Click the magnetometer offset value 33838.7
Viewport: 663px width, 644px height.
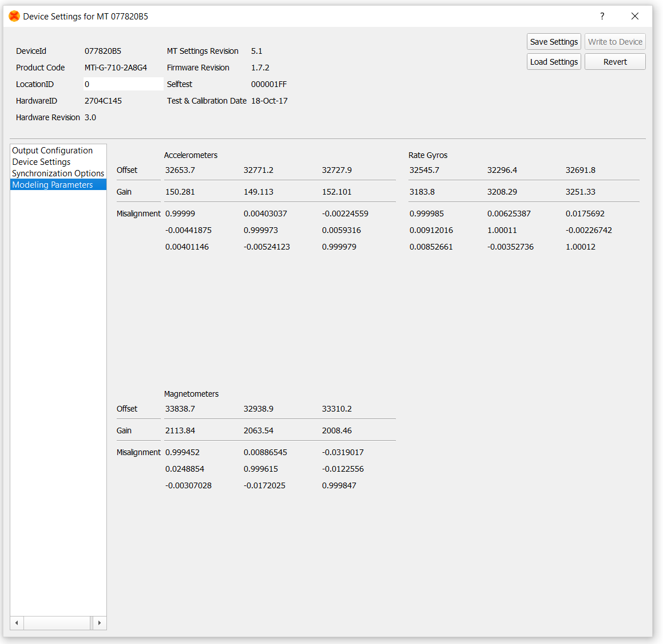click(x=180, y=409)
